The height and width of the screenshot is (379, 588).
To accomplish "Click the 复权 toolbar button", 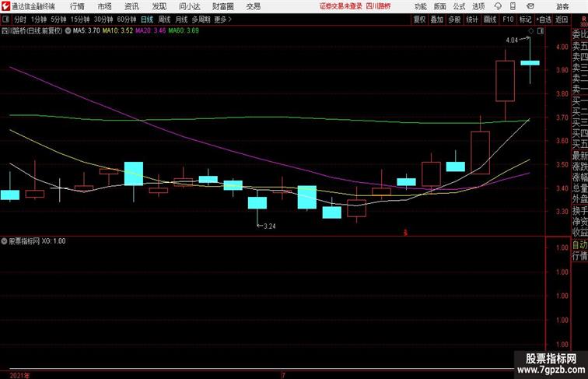I will [x=420, y=19].
